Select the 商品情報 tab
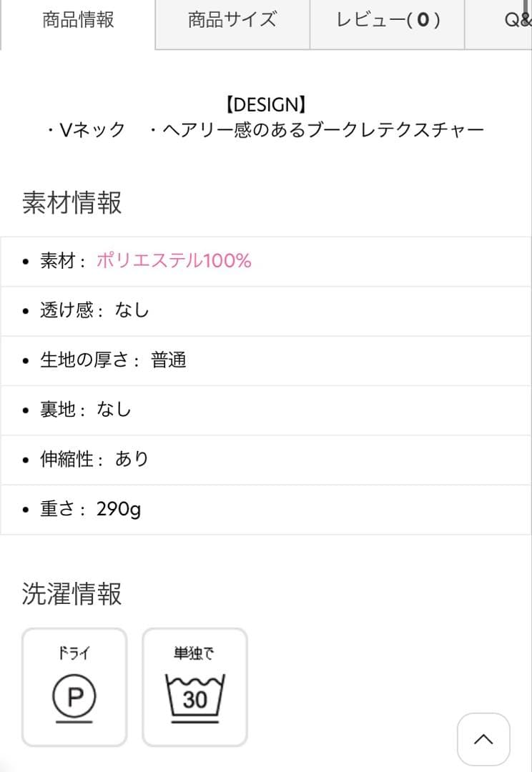The height and width of the screenshot is (772, 532). [78, 20]
